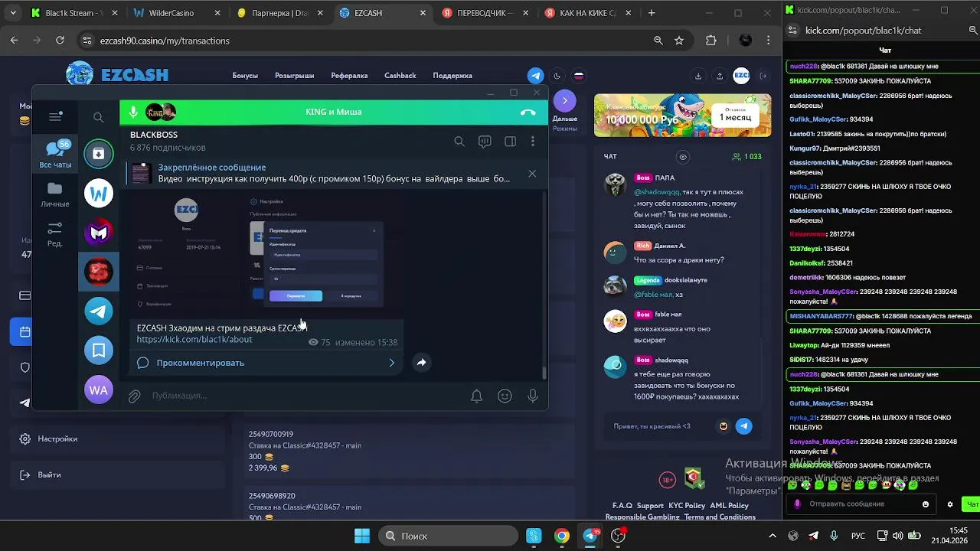Open the 'Личные' folder in Telegram
980x551 pixels.
coord(55,195)
